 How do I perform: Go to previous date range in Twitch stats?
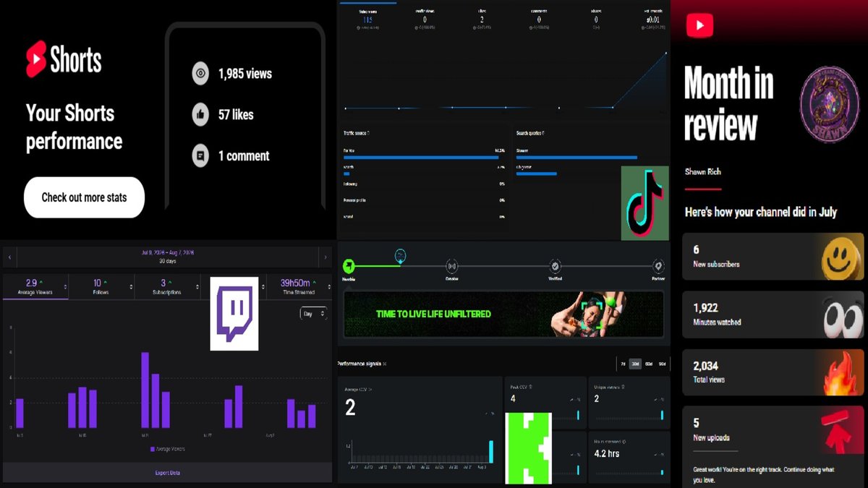9,257
